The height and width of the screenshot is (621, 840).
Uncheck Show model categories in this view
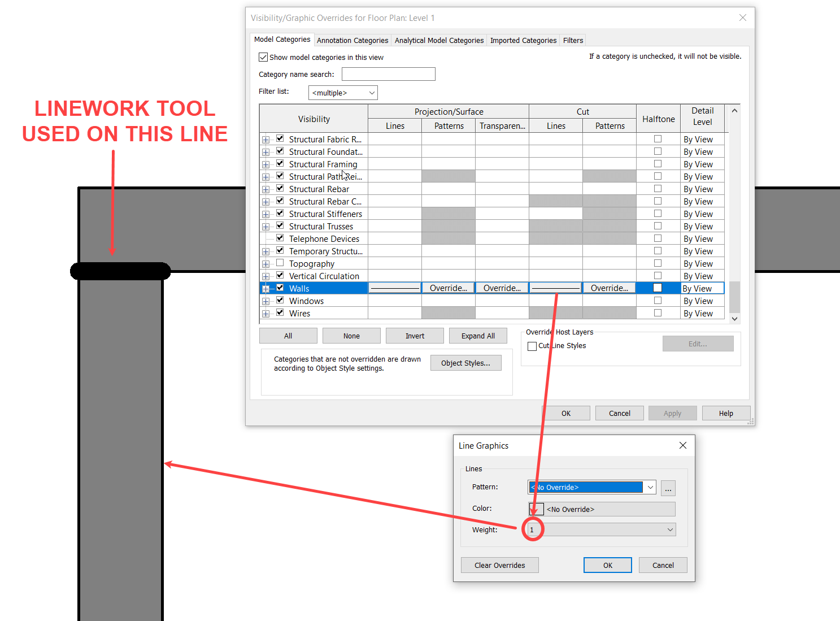point(263,57)
